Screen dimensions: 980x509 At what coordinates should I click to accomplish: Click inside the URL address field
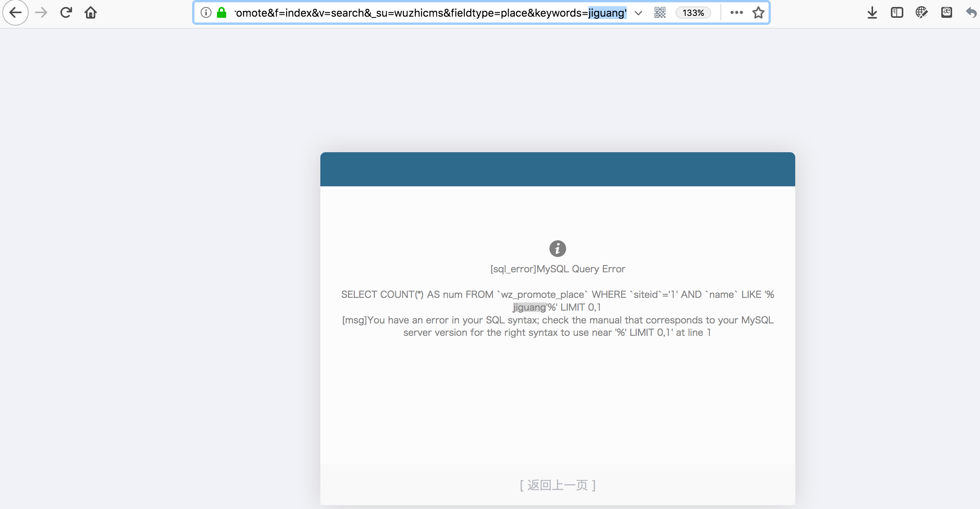426,12
